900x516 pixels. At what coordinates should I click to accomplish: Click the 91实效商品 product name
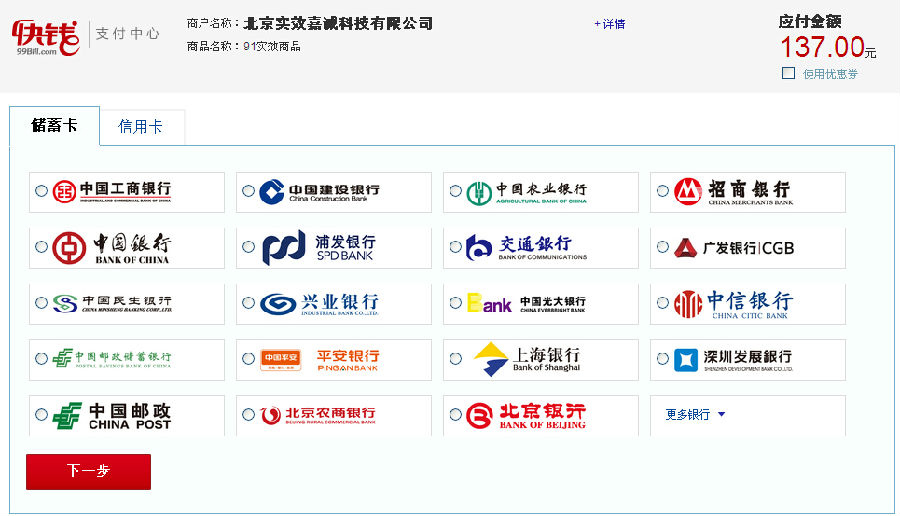(x=271, y=46)
